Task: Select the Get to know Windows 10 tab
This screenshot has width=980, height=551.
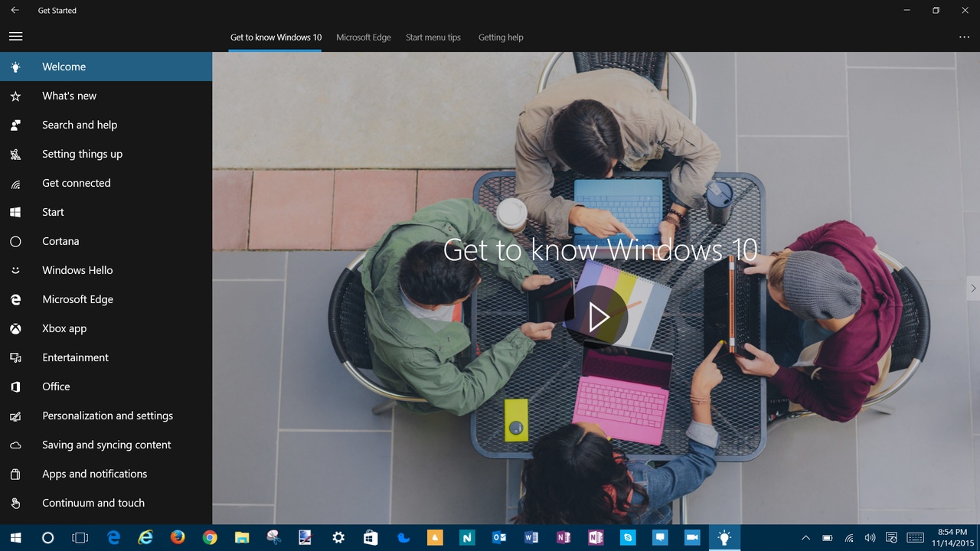Action: tap(276, 37)
